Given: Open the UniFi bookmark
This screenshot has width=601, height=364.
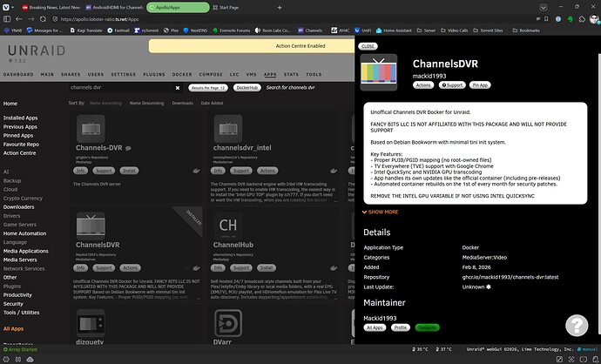Looking at the screenshot, I should pyautogui.click(x=362, y=30).
